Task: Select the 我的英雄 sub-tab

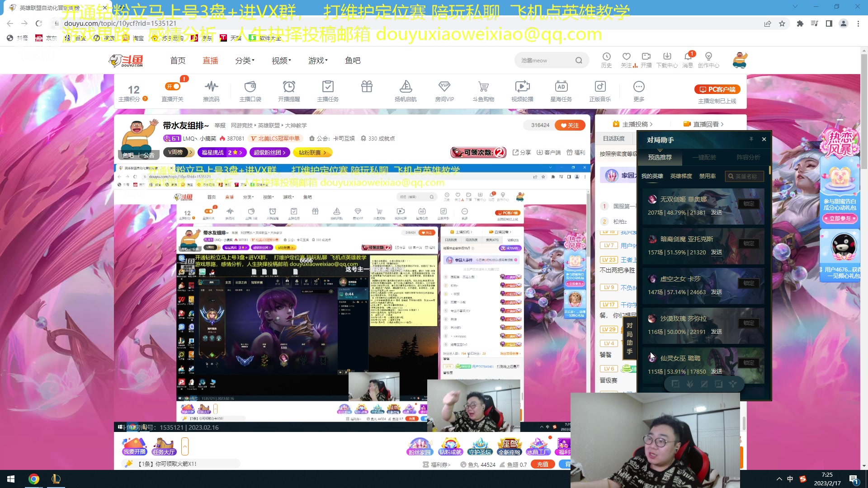Action: [652, 176]
